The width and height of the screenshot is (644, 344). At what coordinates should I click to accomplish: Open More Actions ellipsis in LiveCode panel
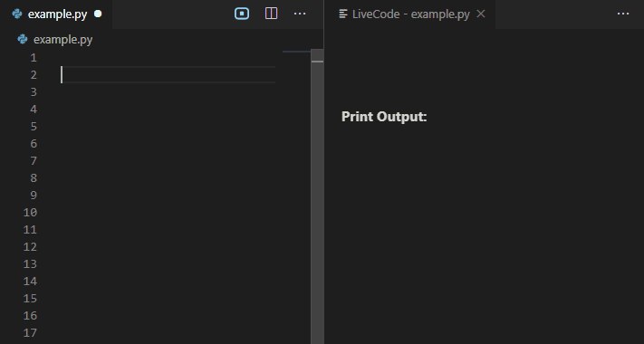click(623, 14)
